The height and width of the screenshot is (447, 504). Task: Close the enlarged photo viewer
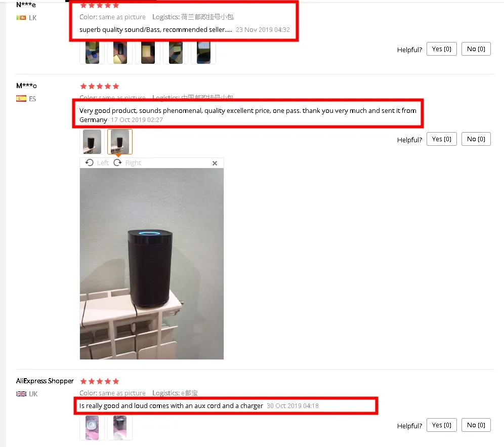215,164
